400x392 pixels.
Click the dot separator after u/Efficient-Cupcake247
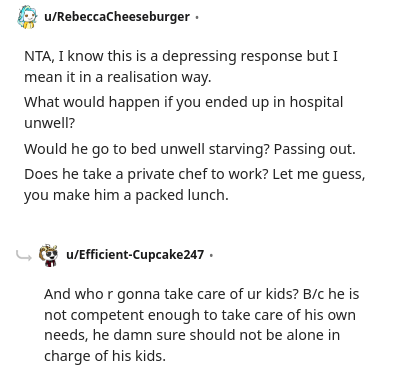coord(211,255)
